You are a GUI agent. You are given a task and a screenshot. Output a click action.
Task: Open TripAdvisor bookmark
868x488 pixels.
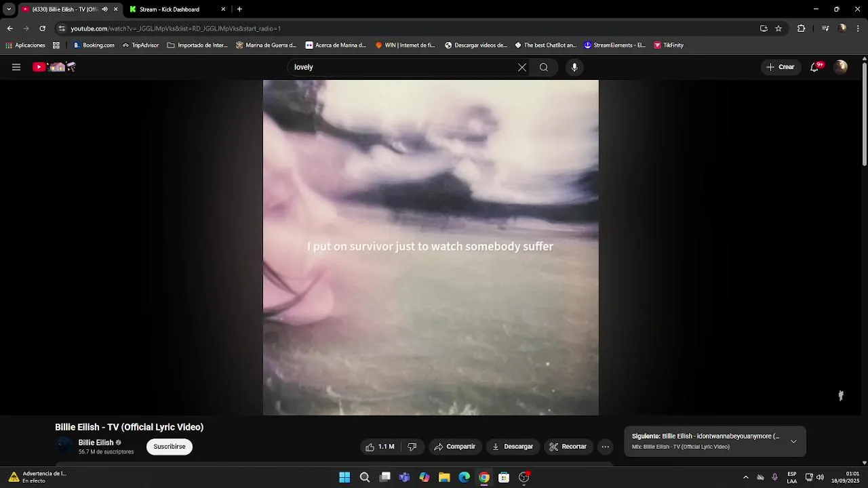140,45
